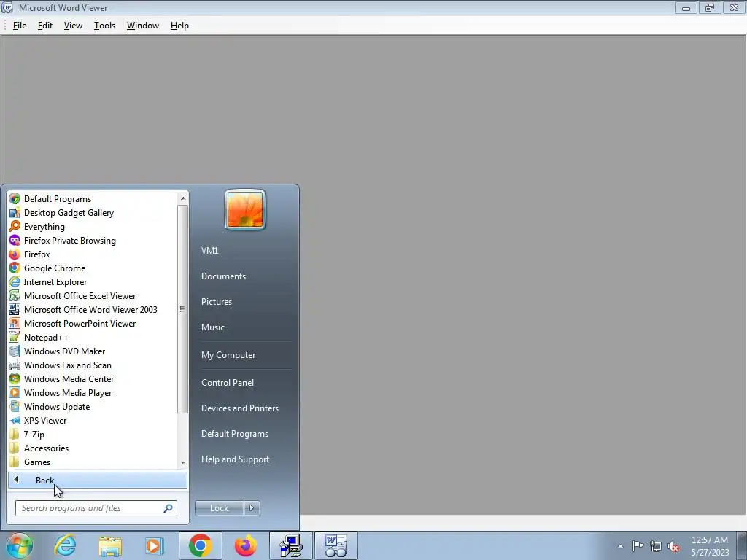Image resolution: width=747 pixels, height=560 pixels.
Task: Open the Help menu
Action: click(x=179, y=26)
